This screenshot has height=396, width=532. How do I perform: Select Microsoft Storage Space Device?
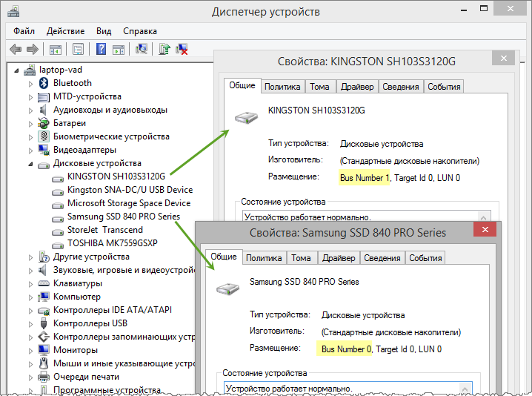[x=129, y=203]
